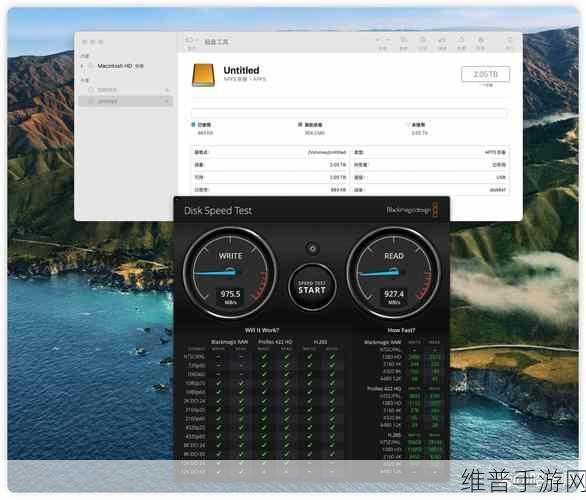Click the First Aid toolbar icon in Disk Utility
The height and width of the screenshot is (500, 586).
[x=403, y=43]
